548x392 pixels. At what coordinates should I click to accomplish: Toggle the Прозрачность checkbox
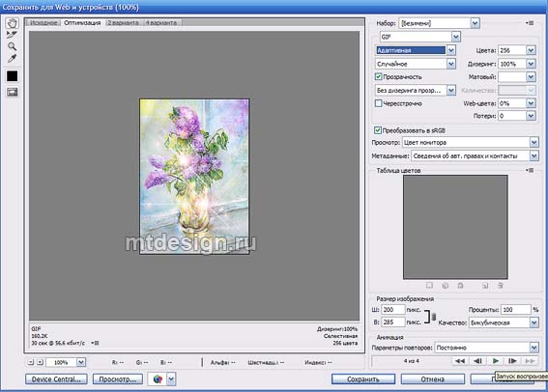coord(378,76)
